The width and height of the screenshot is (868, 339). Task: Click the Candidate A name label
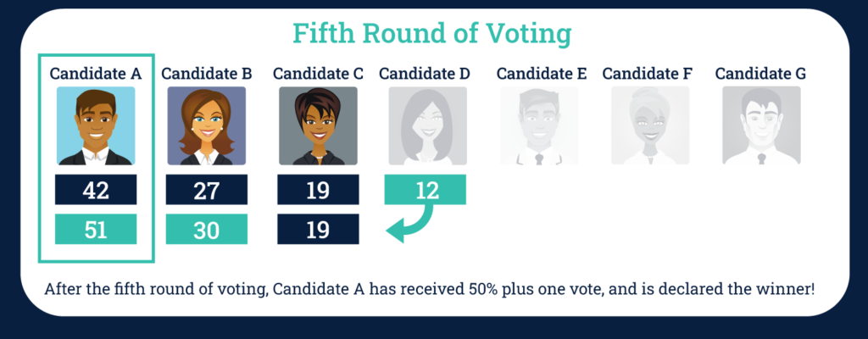pos(96,73)
